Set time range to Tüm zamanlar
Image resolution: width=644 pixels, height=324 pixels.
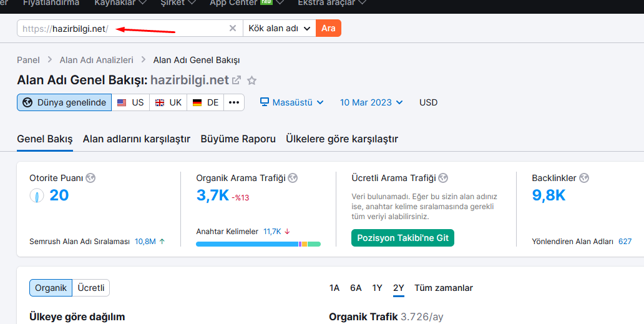(444, 288)
